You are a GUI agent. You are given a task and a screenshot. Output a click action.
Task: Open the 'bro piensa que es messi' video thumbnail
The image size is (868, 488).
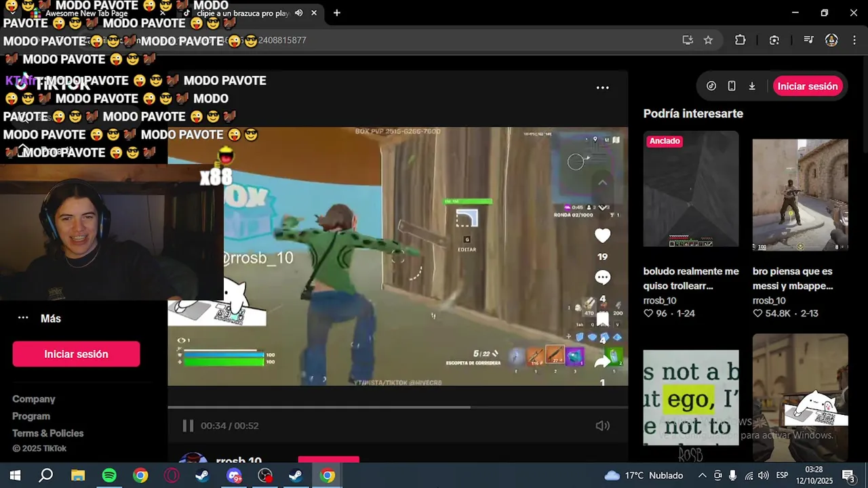coord(800,194)
